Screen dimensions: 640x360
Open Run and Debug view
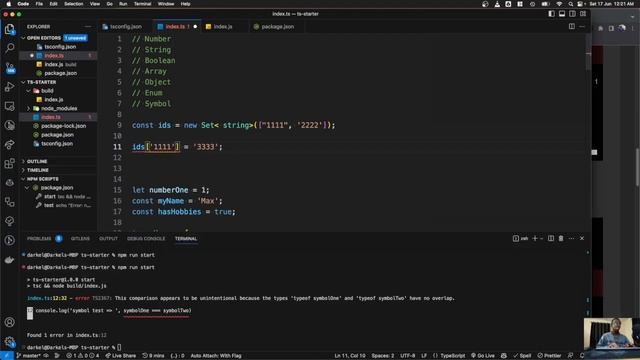[x=9, y=87]
